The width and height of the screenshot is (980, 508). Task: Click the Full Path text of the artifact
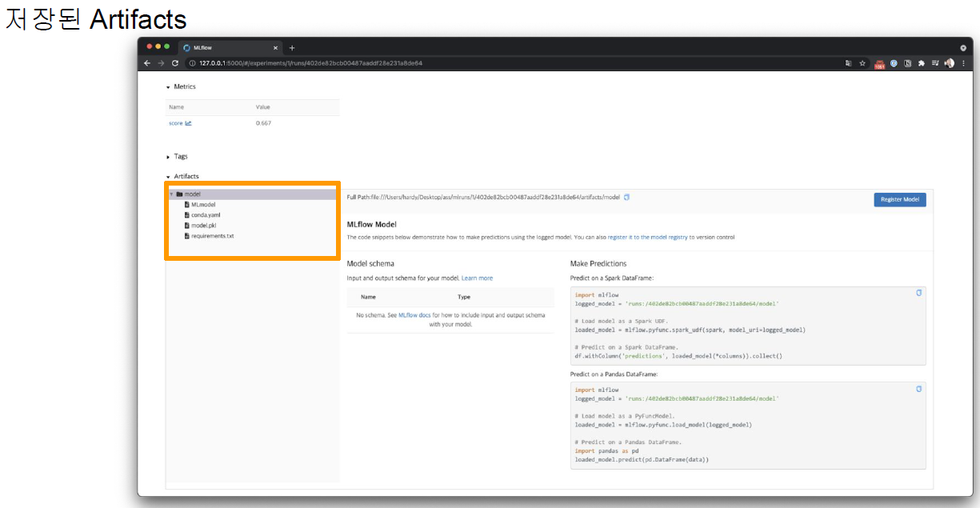483,197
